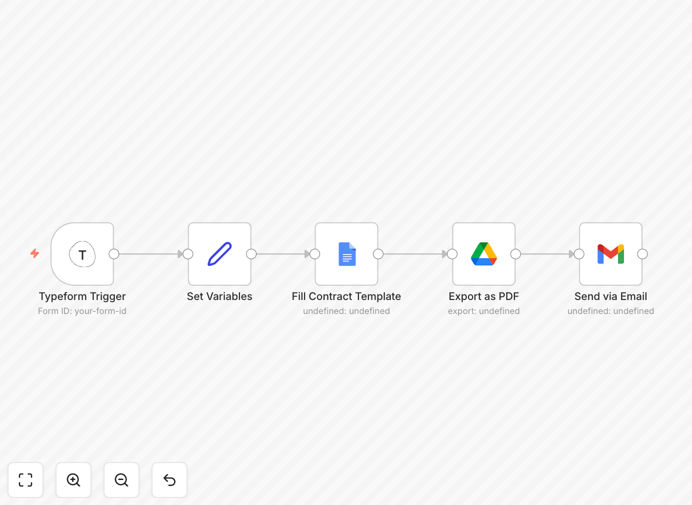The image size is (692, 505).
Task: Click the "Form ID: your-form-id" subtitle
Action: pos(82,311)
